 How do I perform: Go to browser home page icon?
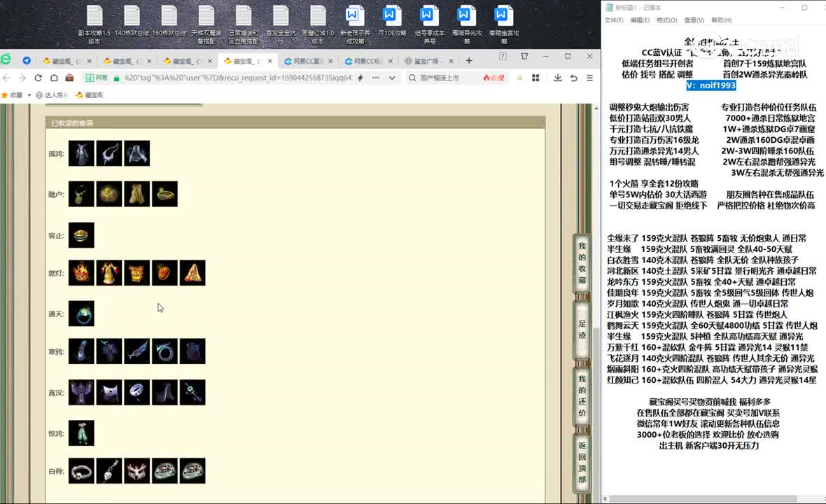54,78
